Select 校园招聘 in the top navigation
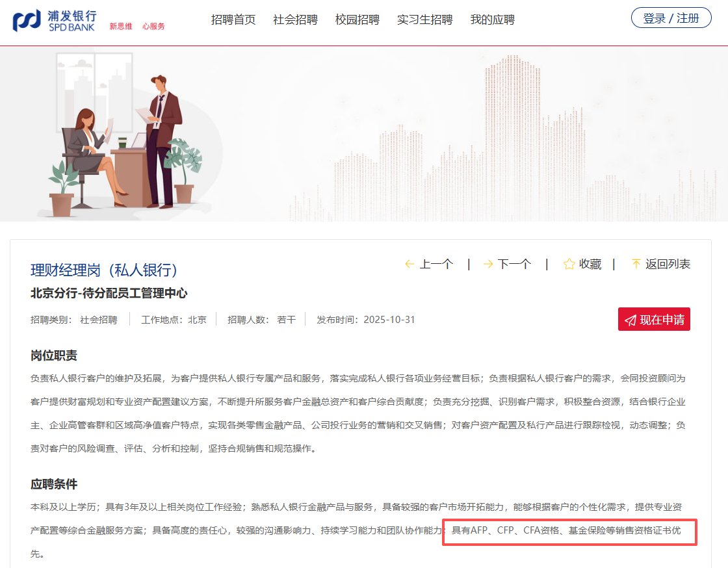This screenshot has width=728, height=568. pos(357,19)
